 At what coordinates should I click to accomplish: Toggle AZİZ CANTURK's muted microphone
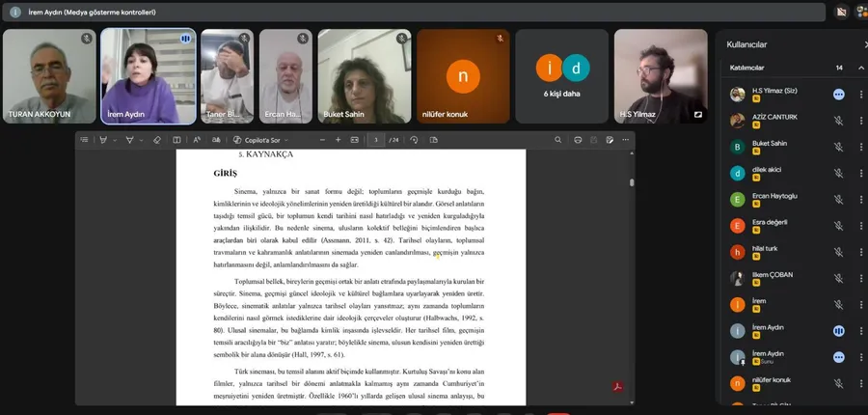pos(839,121)
